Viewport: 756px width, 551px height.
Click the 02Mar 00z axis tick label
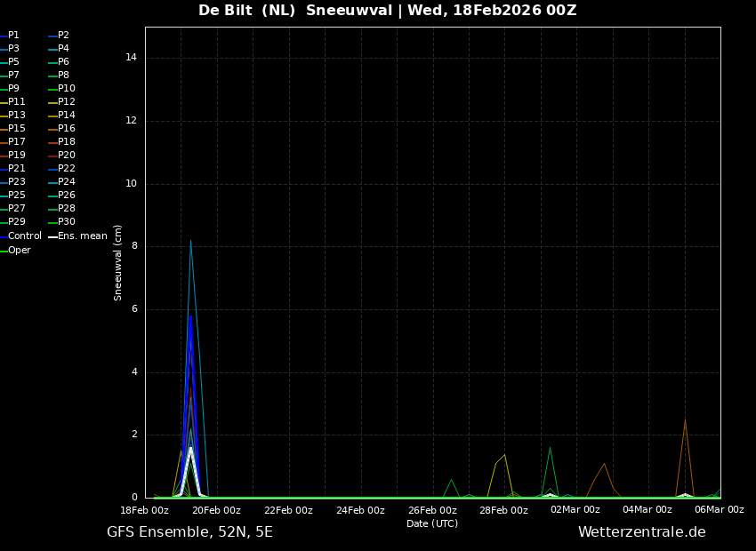coord(575,510)
